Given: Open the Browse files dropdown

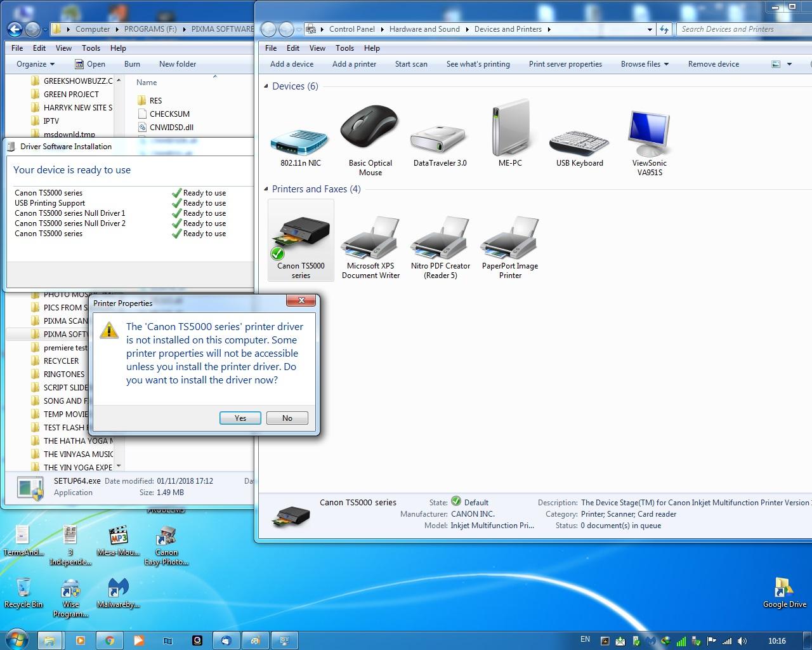Looking at the screenshot, I should (x=645, y=64).
